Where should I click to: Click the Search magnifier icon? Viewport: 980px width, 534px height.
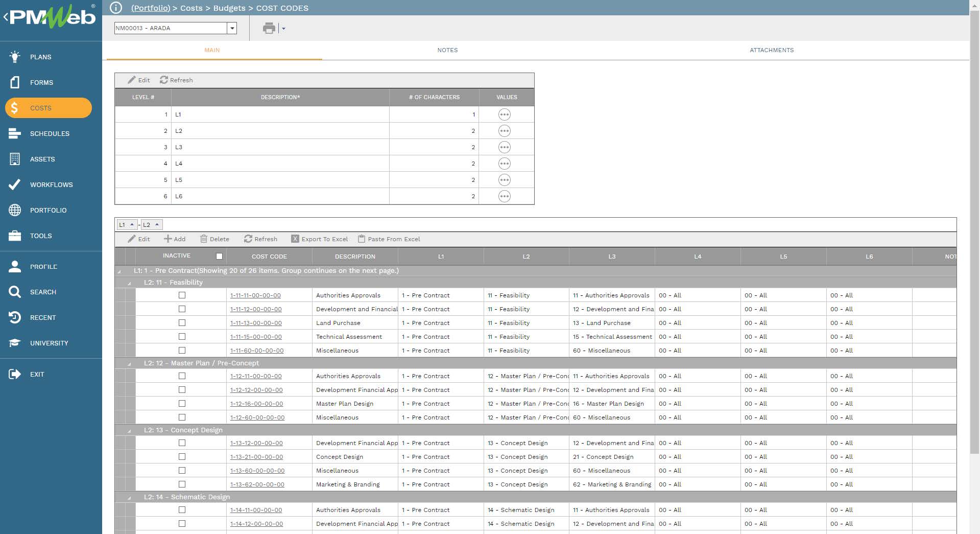tap(15, 292)
